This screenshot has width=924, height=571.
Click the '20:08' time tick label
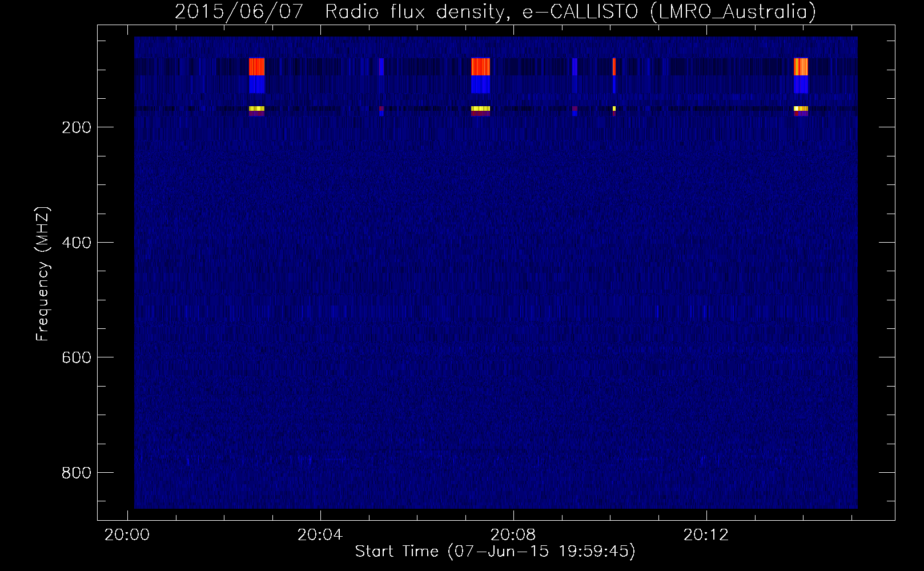click(x=513, y=535)
